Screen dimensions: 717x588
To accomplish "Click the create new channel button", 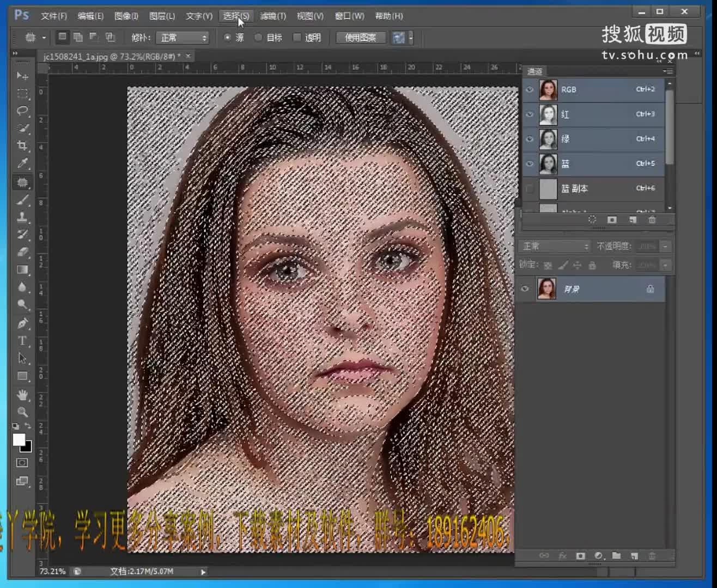I will coord(632,219).
